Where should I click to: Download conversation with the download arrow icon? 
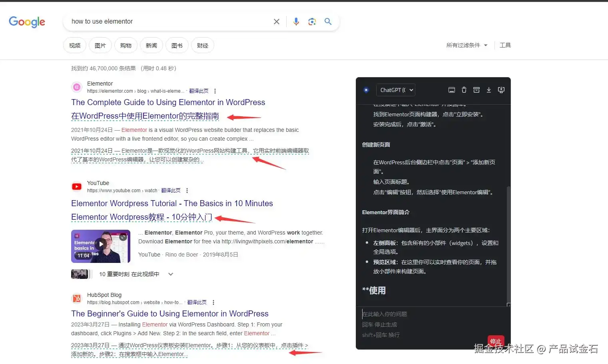coord(488,90)
